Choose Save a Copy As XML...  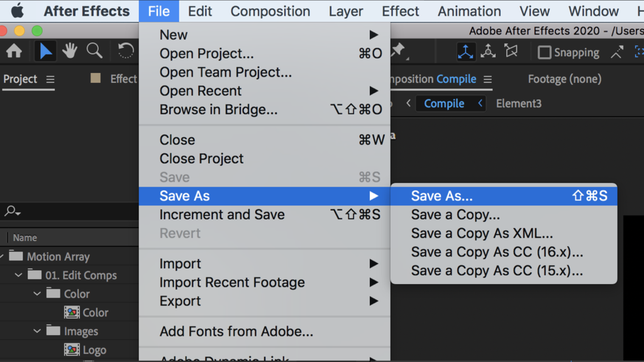coord(482,233)
